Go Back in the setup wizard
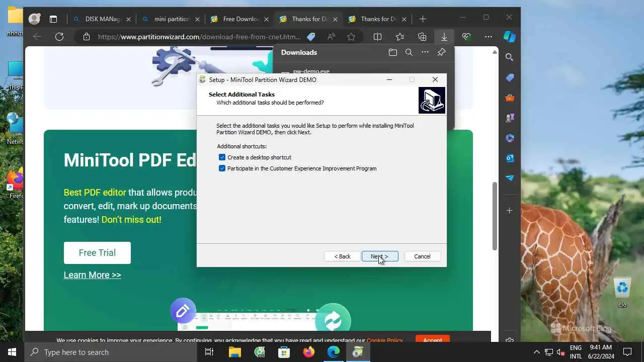The image size is (644, 362). click(343, 256)
